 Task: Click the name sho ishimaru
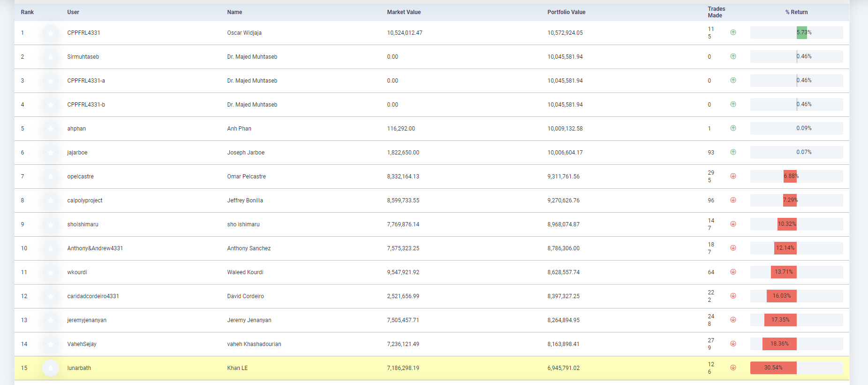(243, 224)
